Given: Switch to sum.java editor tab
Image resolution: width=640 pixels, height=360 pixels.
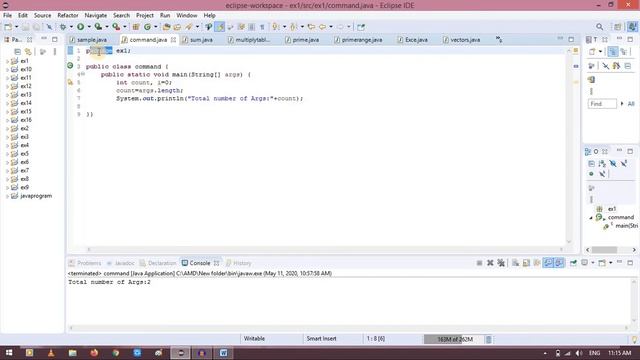Looking at the screenshot, I should (x=198, y=40).
